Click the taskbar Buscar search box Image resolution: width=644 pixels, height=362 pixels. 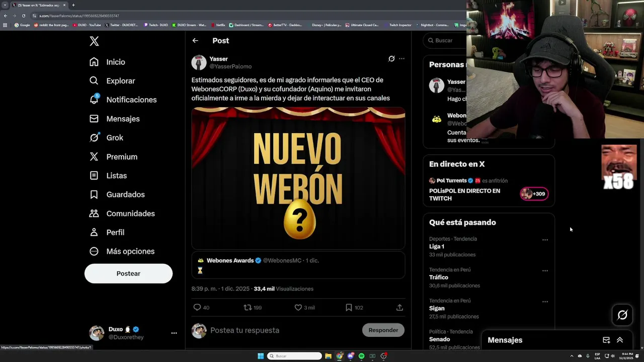tap(294, 356)
